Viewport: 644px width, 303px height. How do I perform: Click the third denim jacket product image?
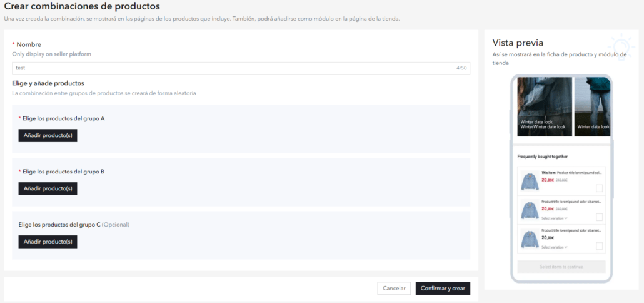tap(530, 239)
